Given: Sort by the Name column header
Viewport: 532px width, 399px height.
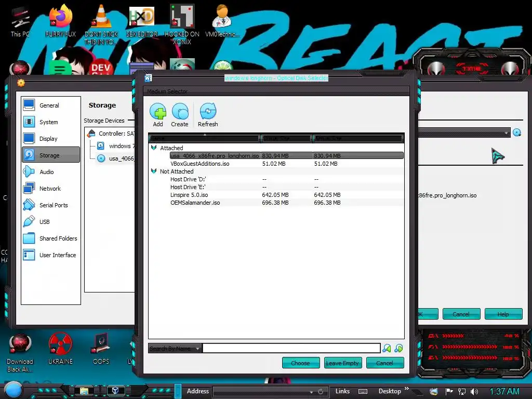Looking at the screenshot, I should click(205, 138).
